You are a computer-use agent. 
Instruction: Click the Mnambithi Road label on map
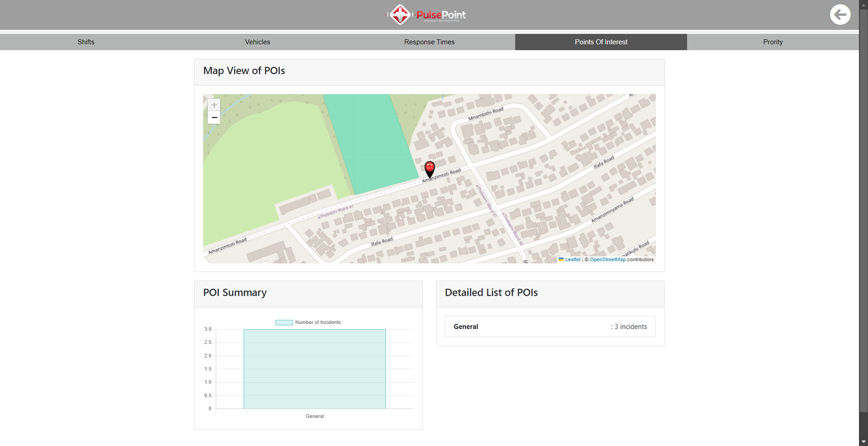pyautogui.click(x=486, y=114)
